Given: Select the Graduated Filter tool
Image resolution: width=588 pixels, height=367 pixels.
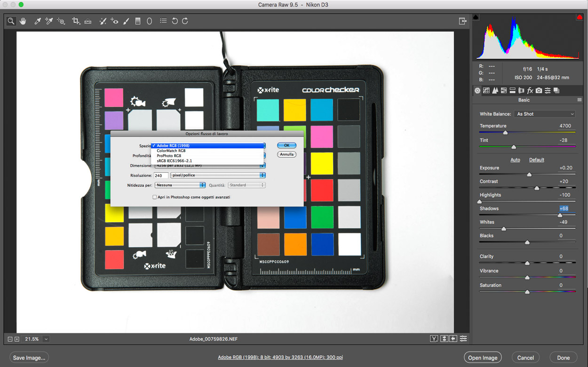Looking at the screenshot, I should click(138, 21).
